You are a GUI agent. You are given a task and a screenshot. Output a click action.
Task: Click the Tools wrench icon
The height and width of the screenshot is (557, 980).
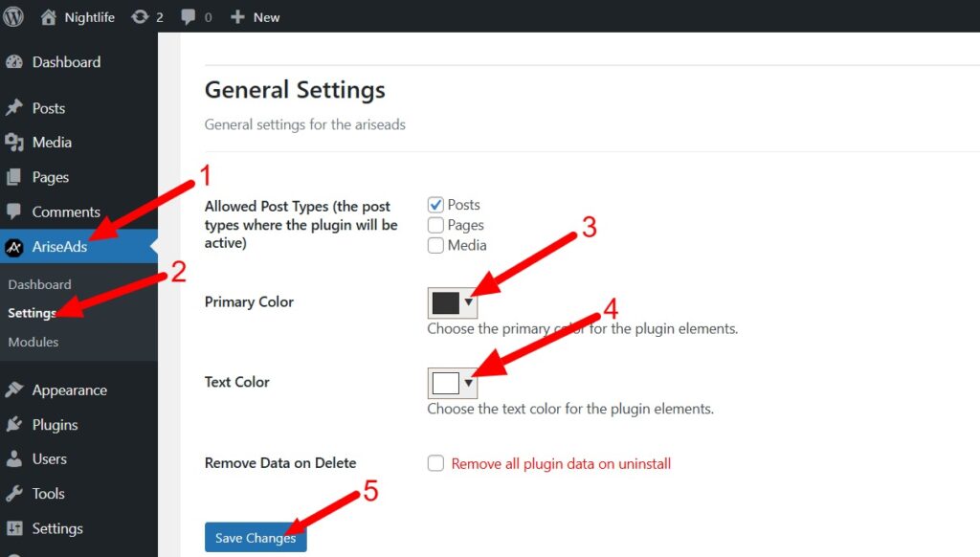[14, 493]
